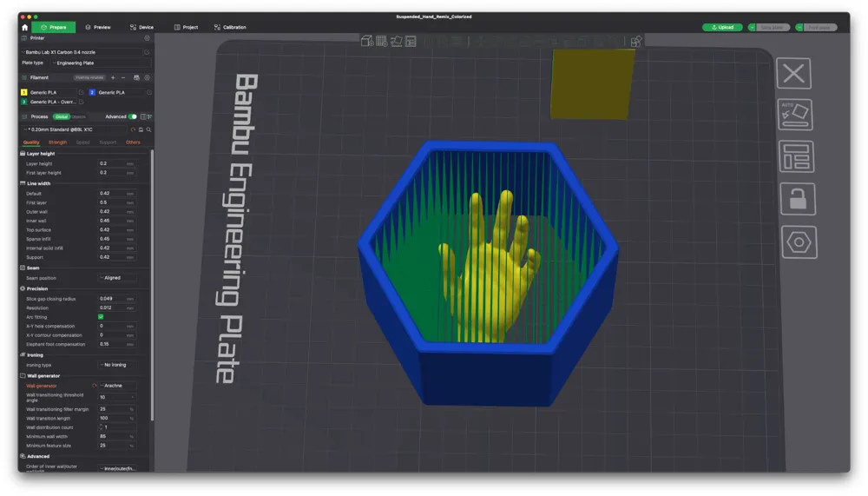Image resolution: width=868 pixels, height=496 pixels.
Task: Remove plate objects with the X icon
Action: coord(793,74)
